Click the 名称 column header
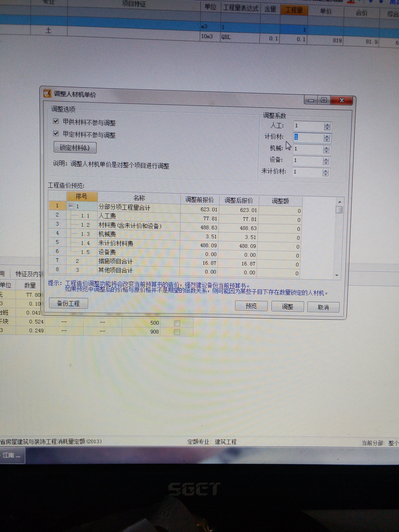The width and height of the screenshot is (399, 532). tap(139, 198)
